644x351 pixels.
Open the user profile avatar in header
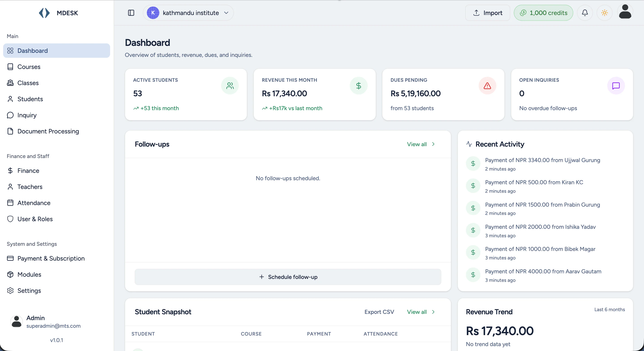(x=625, y=12)
